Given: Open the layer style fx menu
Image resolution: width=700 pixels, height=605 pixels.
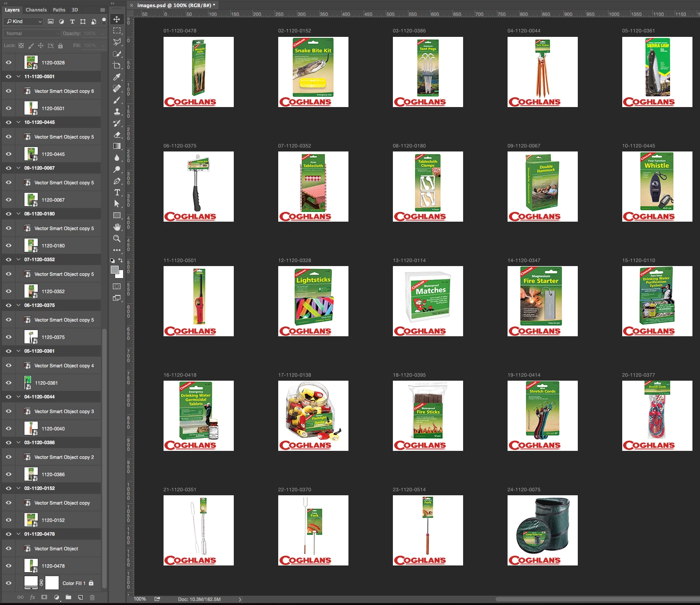Looking at the screenshot, I should [x=32, y=597].
